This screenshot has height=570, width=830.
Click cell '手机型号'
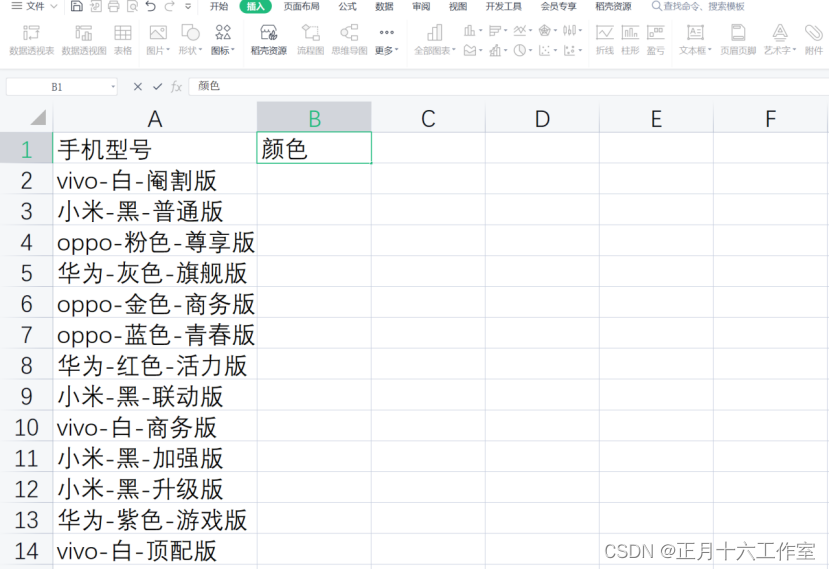(155, 149)
